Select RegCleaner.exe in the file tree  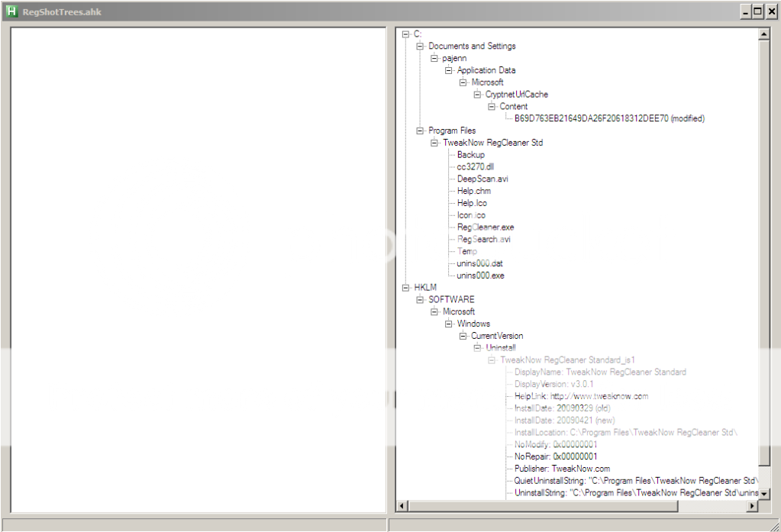coord(485,227)
